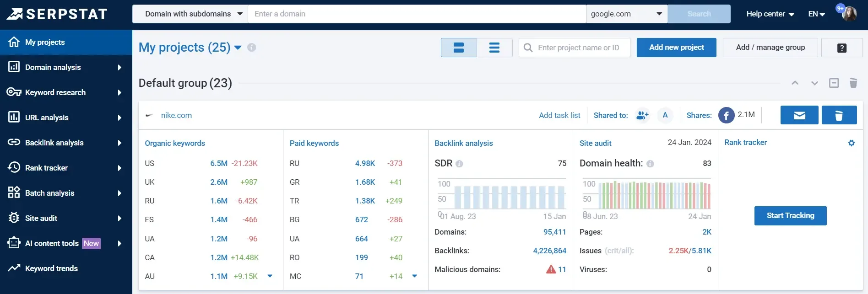Click the 'Shared to:' label

tap(611, 115)
